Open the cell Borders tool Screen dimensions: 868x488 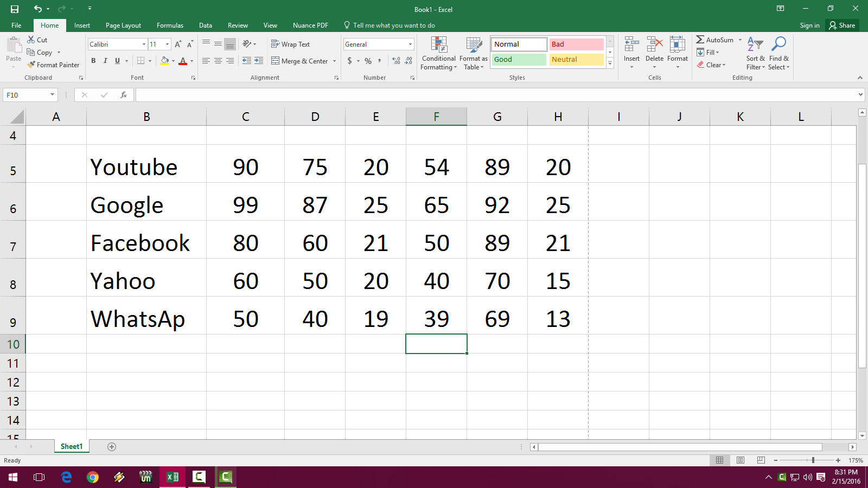point(141,61)
